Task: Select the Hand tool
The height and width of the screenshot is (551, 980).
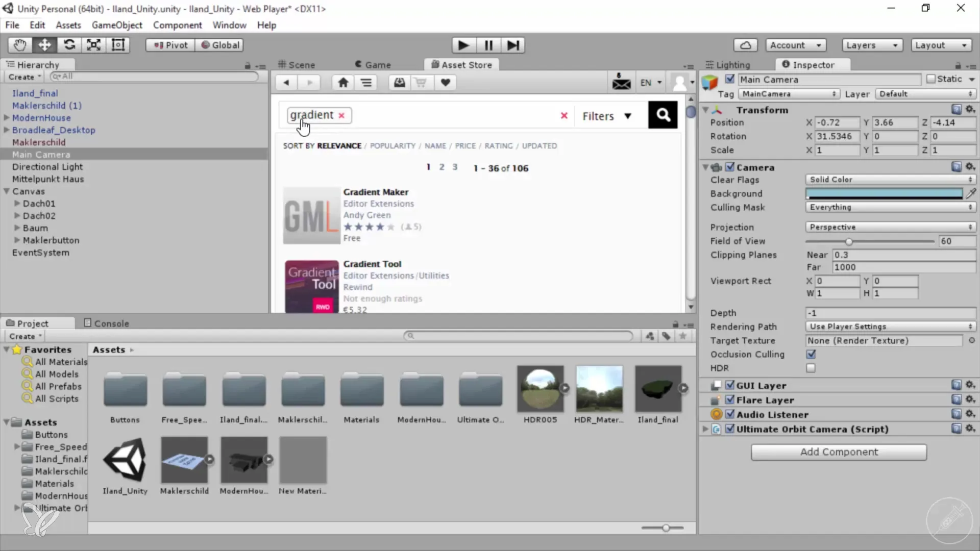Action: (x=20, y=45)
